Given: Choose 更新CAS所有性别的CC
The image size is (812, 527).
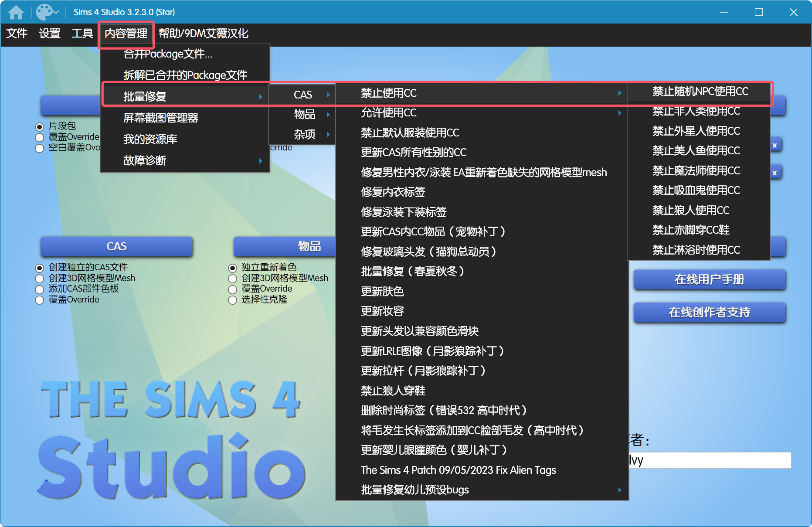Looking at the screenshot, I should pyautogui.click(x=482, y=153).
